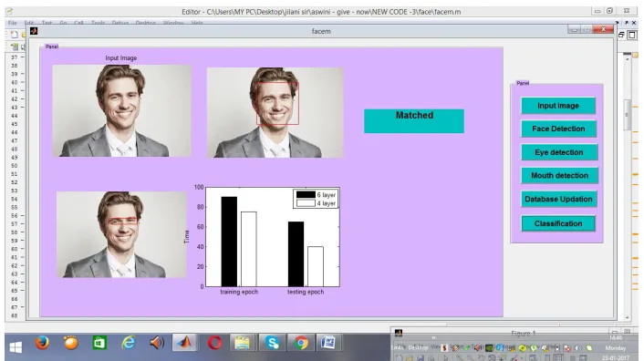Open the Editor Desktop menu

click(145, 23)
